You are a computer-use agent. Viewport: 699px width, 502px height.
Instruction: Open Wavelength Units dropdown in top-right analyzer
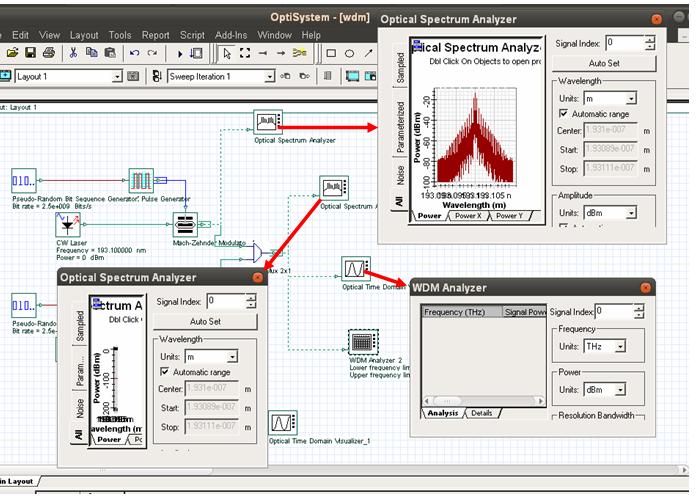631,99
